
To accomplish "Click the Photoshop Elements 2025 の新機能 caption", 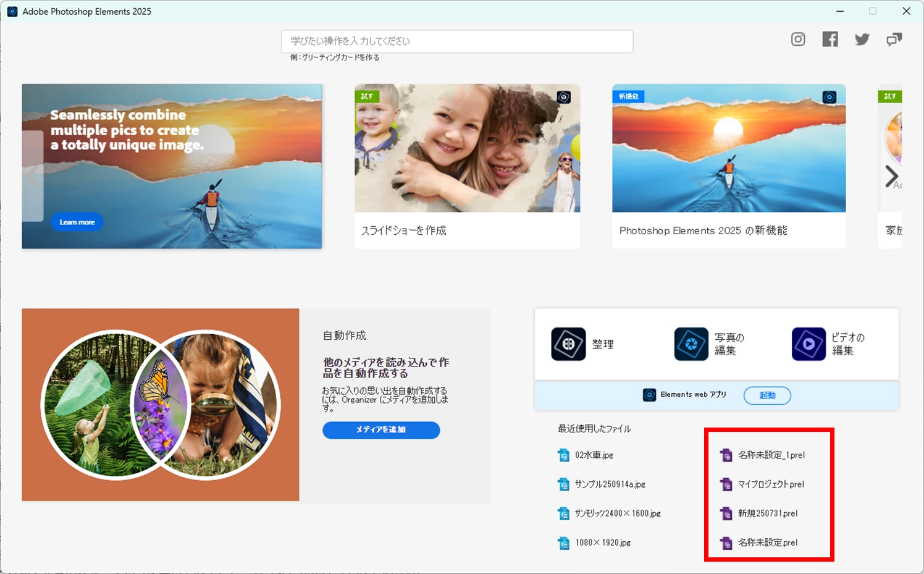I will coord(703,230).
